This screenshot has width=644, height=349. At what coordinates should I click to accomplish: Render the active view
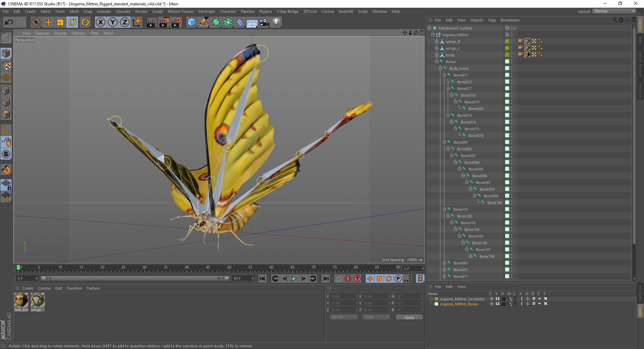pyautogui.click(x=152, y=22)
